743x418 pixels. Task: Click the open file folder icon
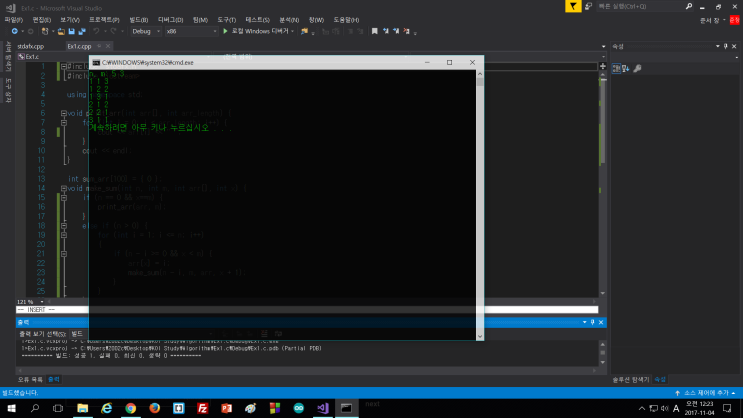click(x=61, y=31)
